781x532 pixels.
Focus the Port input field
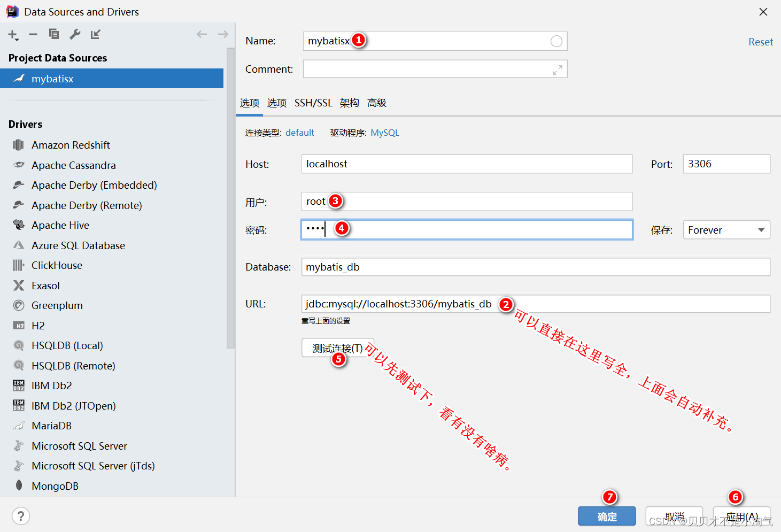click(726, 164)
